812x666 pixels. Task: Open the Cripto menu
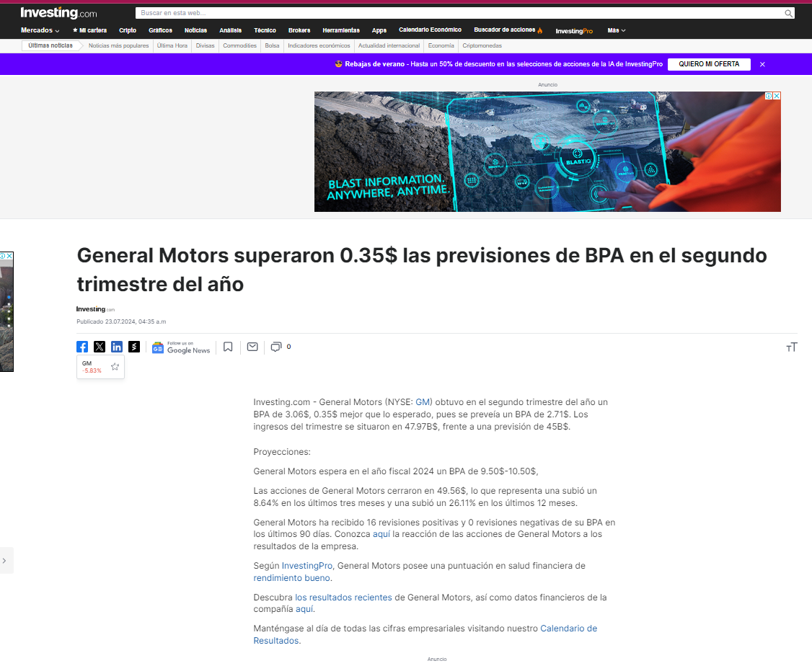128,30
